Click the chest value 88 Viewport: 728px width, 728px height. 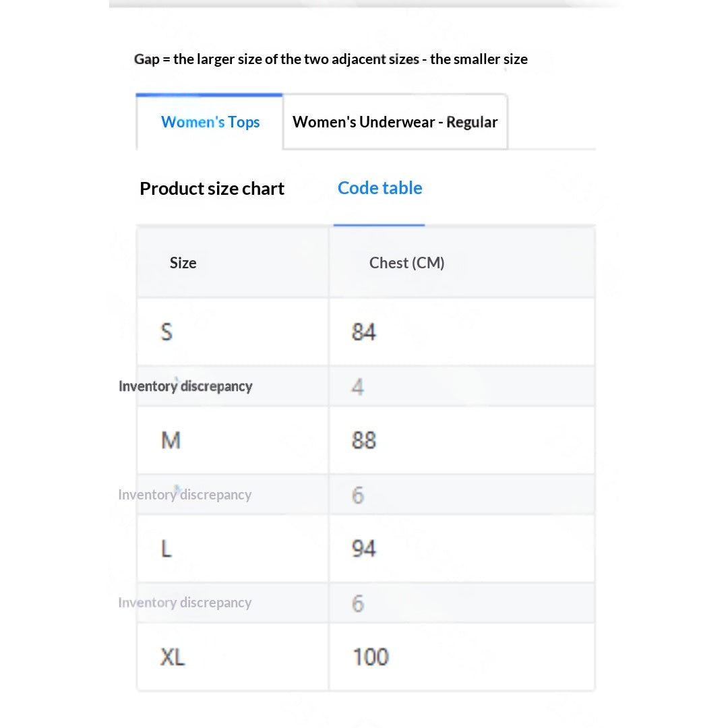point(363,440)
